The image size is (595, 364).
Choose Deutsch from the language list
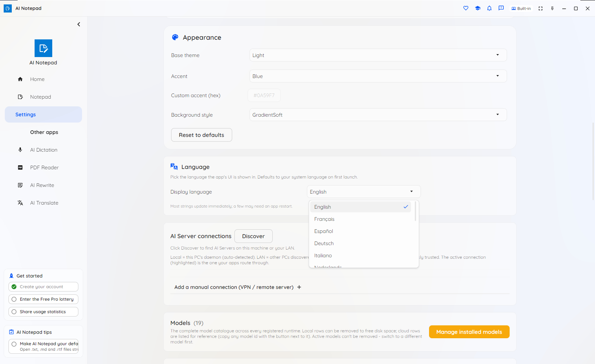pos(361,243)
